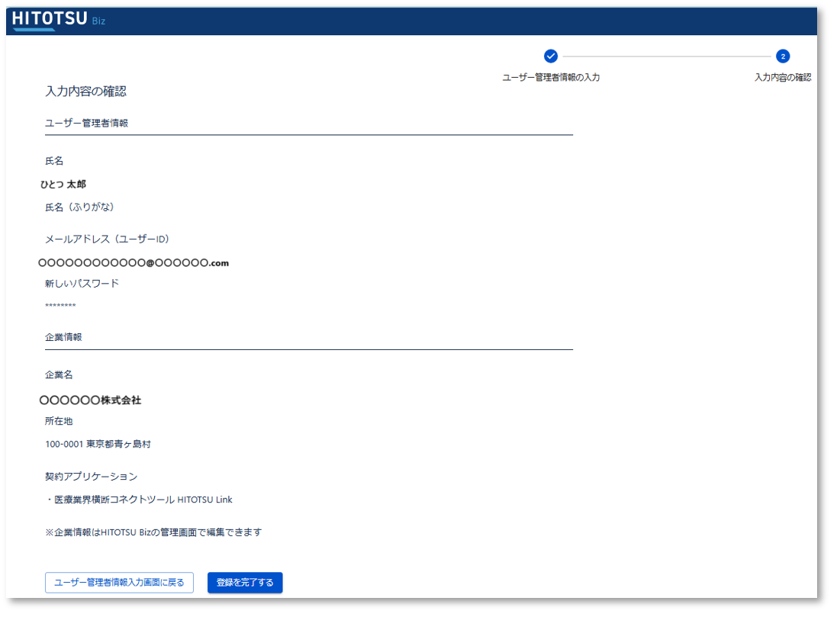Screen dimensions: 840x617
Task: Click the ユーザー管理者情報 section header
Action: coord(86,122)
